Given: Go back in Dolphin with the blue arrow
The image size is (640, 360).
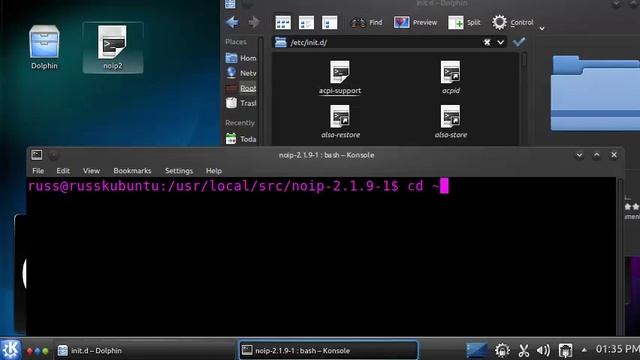Looking at the screenshot, I should 232,22.
